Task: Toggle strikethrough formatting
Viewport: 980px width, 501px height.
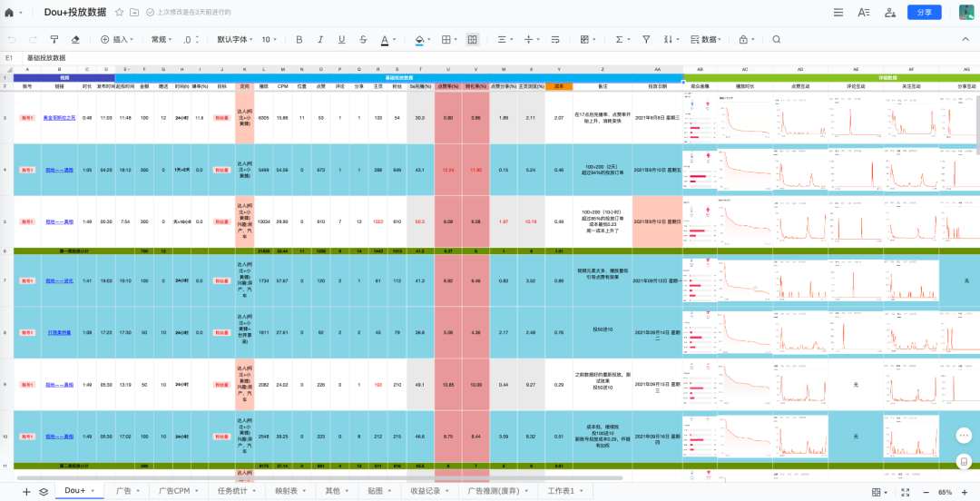Action: pos(363,39)
